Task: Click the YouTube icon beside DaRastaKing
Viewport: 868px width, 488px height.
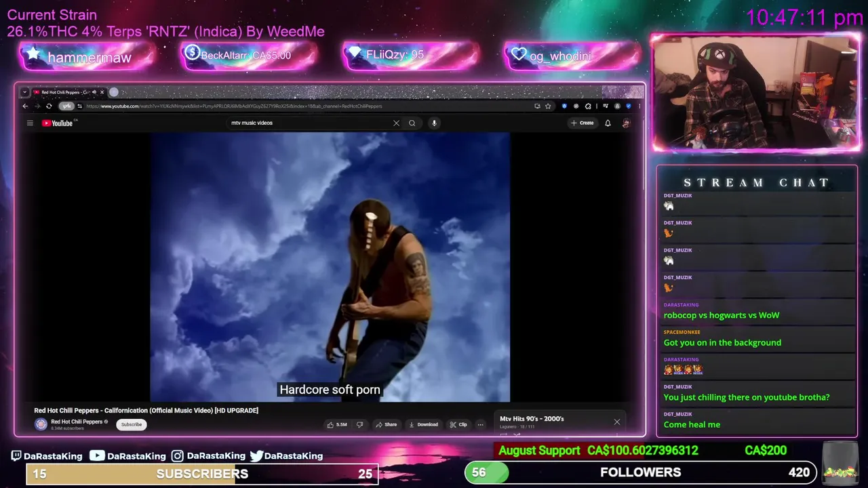Action: pos(97,455)
